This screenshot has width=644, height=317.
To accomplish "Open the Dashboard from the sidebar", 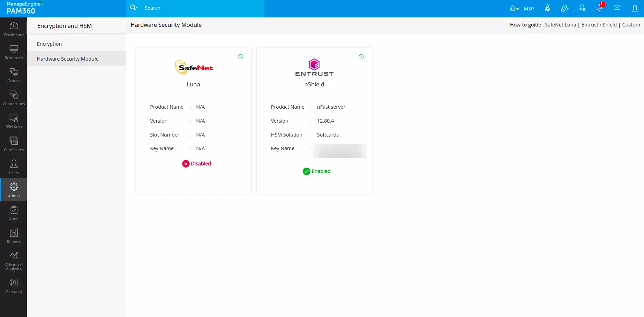I will click(x=14, y=29).
